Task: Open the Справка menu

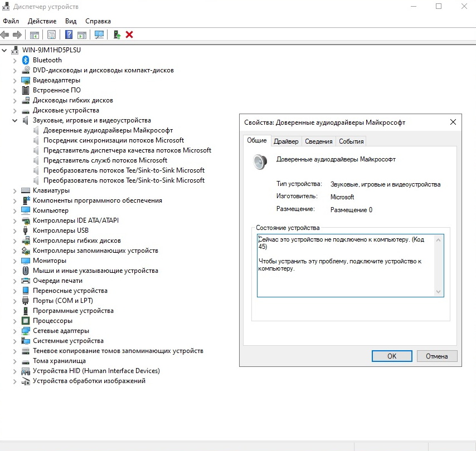Action: coord(98,21)
